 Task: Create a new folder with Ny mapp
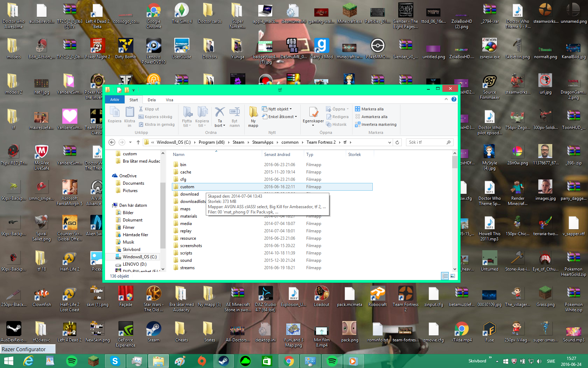253,117
